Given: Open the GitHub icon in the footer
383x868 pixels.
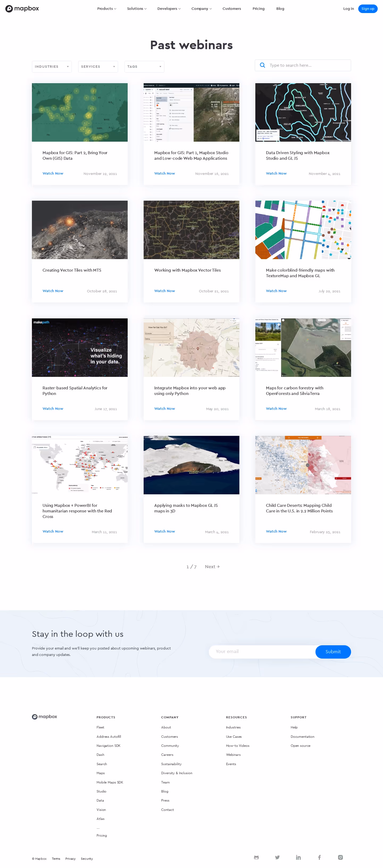Looking at the screenshot, I should pos(256,857).
